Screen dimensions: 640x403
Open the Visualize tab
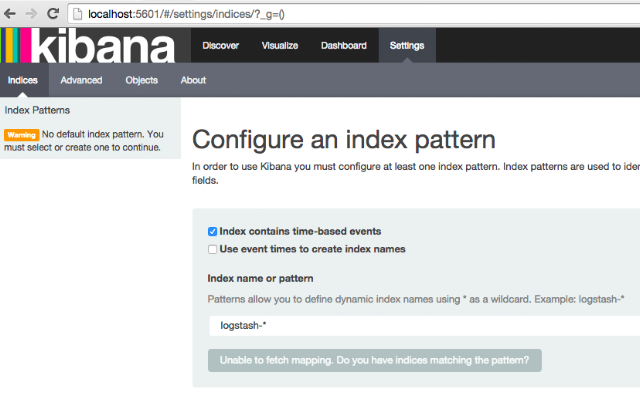pos(280,45)
